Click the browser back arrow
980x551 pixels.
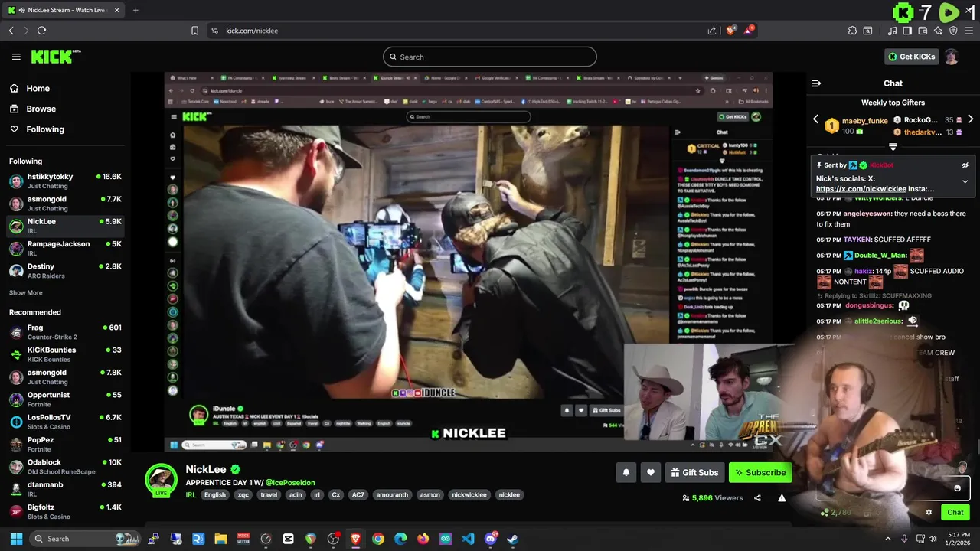point(11,31)
